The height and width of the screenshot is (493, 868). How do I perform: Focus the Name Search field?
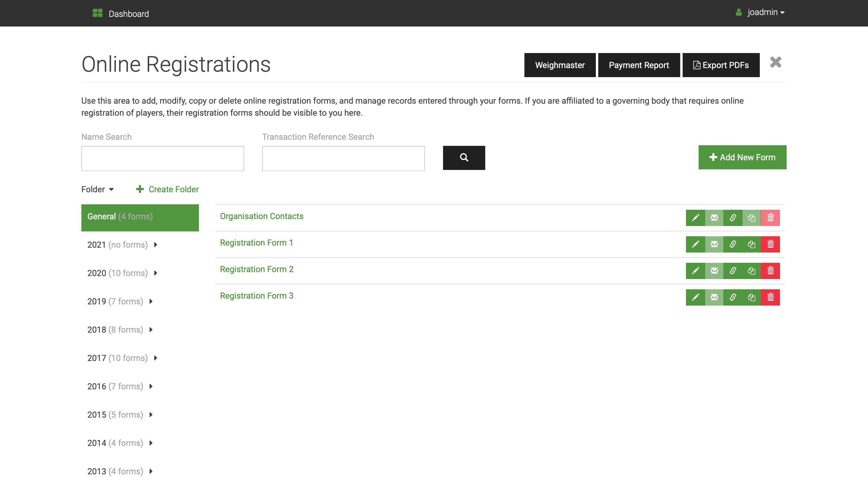point(162,159)
